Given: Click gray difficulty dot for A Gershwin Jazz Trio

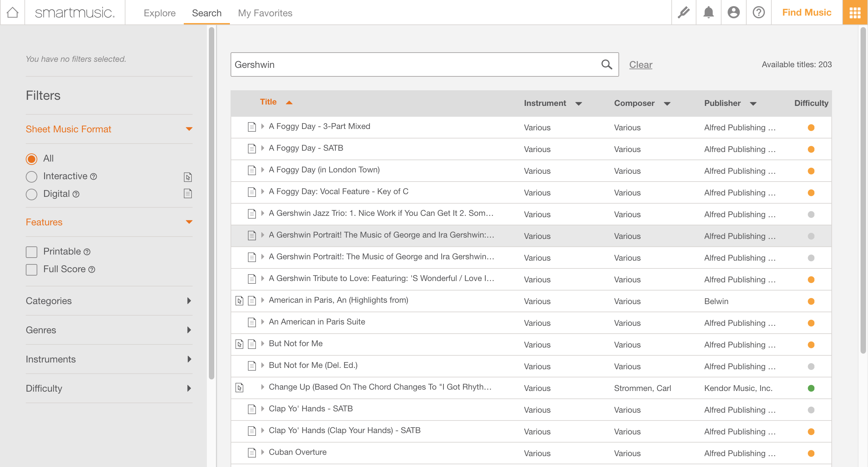Looking at the screenshot, I should coord(811,214).
